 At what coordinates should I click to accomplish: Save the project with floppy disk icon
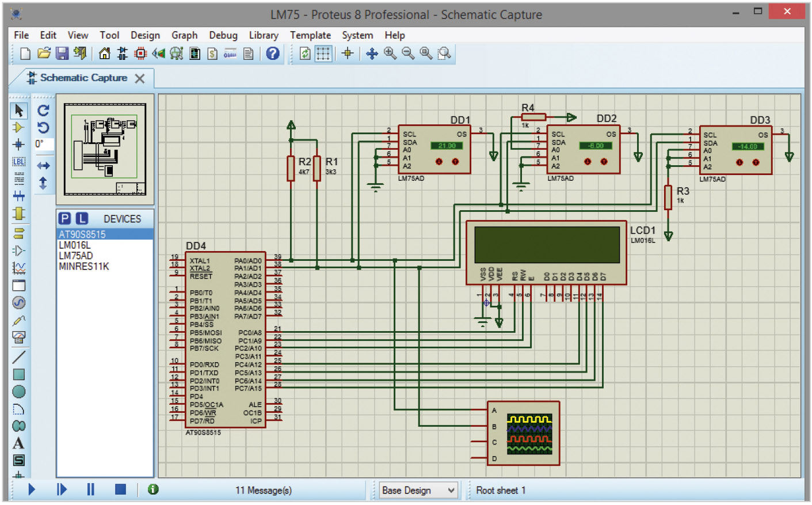pyautogui.click(x=62, y=54)
